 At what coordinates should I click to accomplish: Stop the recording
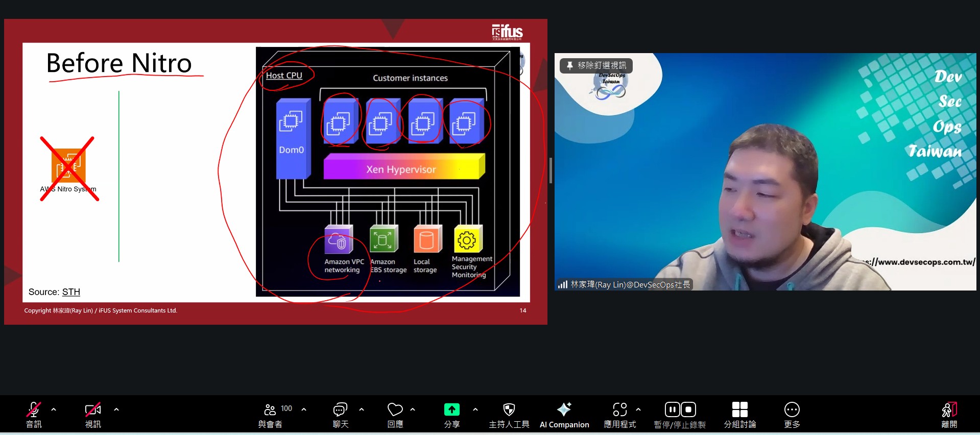pos(688,409)
